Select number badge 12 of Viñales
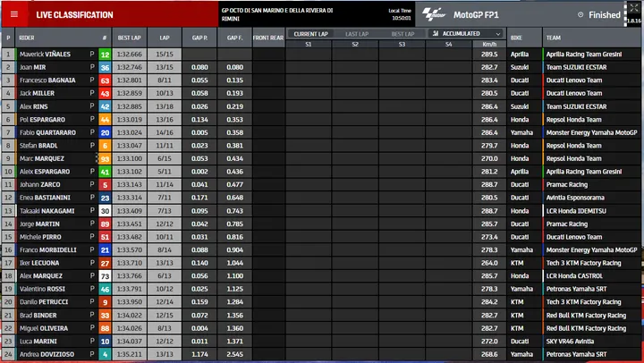 tap(105, 55)
